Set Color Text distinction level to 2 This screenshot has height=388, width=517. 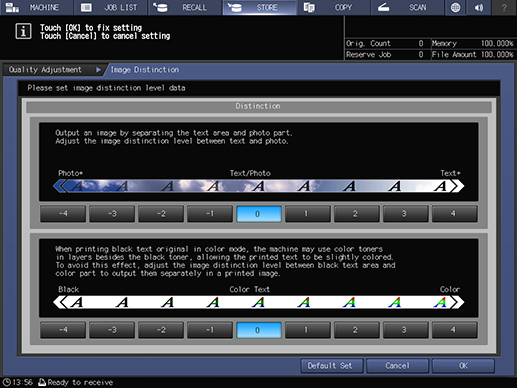(357, 330)
